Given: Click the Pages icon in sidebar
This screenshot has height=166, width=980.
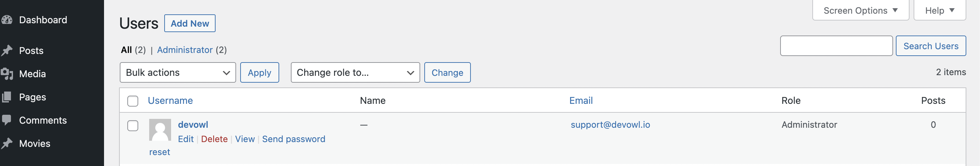Looking at the screenshot, I should 7,97.
